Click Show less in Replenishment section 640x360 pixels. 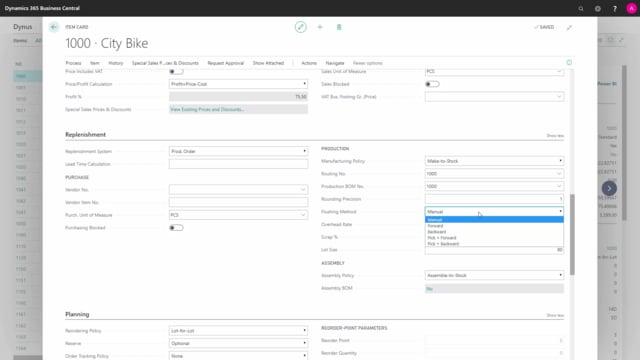coord(555,136)
